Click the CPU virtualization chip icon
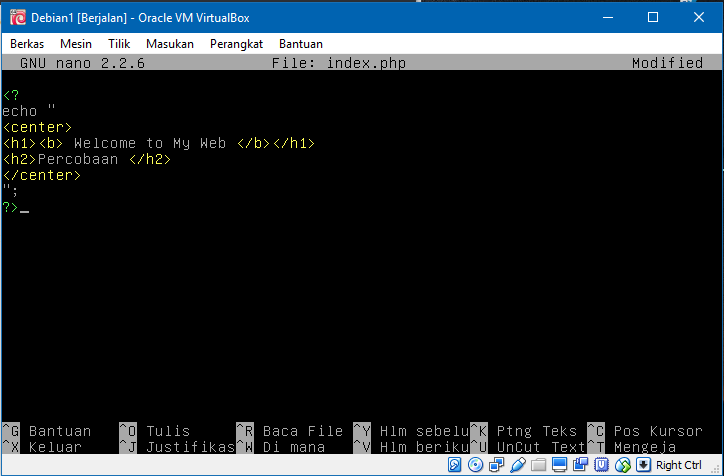 coord(601,464)
